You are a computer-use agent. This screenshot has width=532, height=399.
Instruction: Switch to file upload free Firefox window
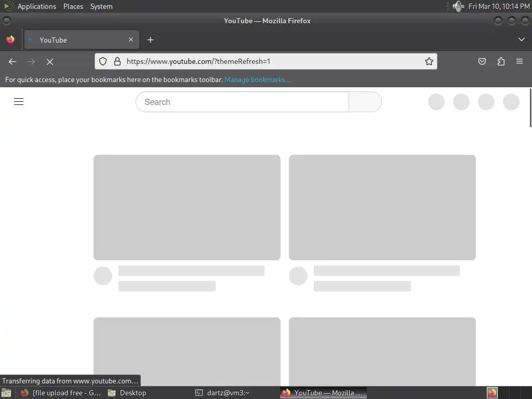click(x=60, y=393)
